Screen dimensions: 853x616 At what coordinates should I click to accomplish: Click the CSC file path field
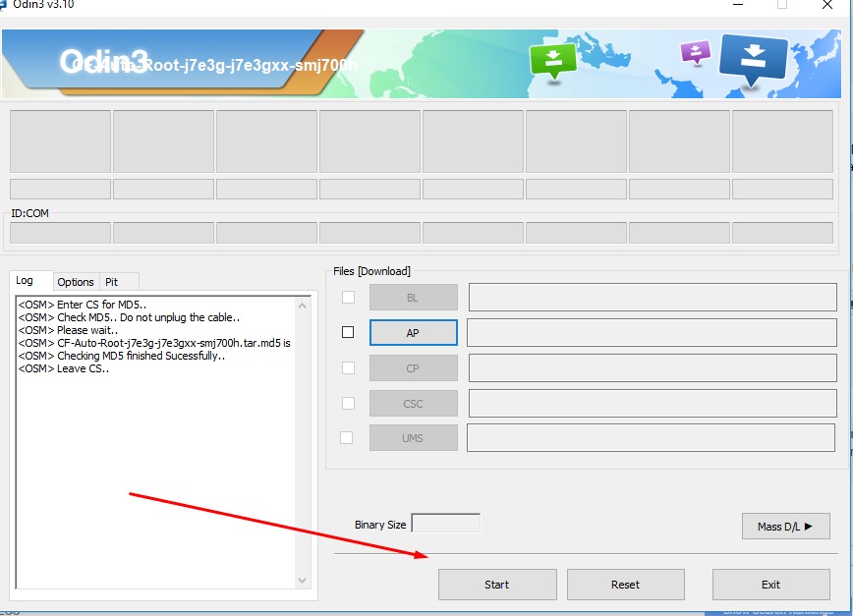tap(653, 404)
